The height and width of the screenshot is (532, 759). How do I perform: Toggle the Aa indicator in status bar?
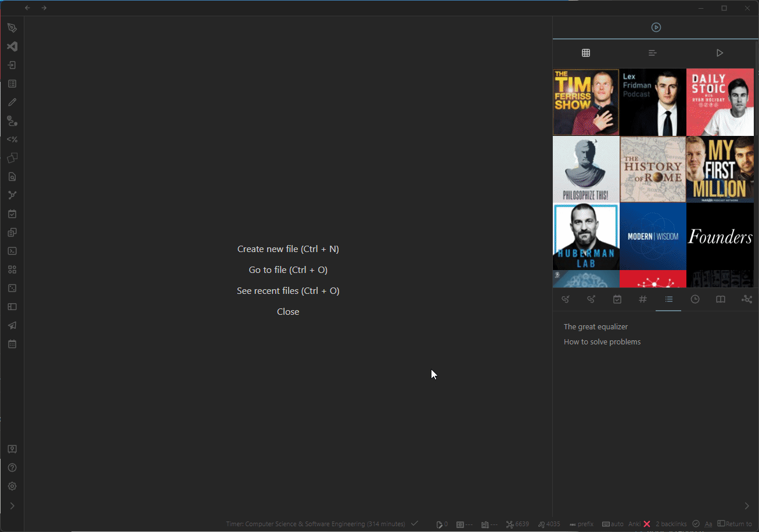(x=708, y=524)
